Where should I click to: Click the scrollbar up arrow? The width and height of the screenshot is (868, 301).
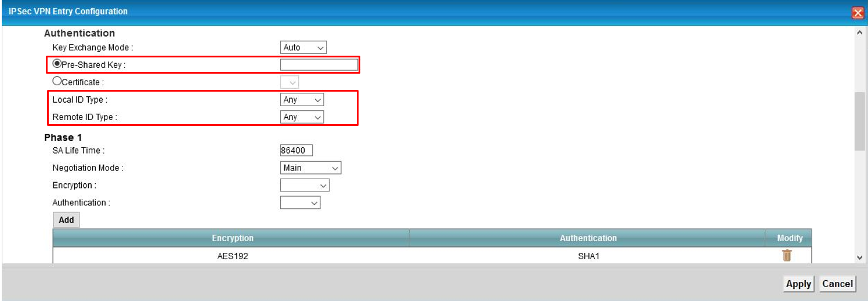860,32
